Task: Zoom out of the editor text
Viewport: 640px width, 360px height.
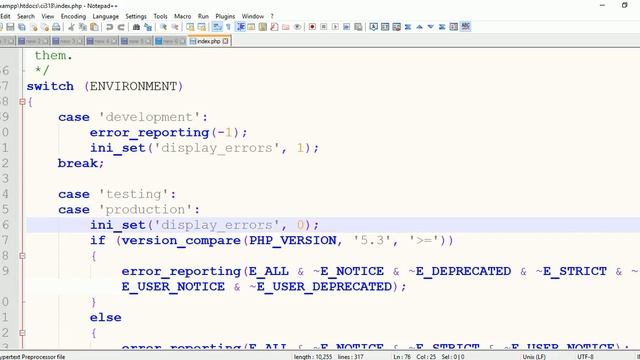Action: (175, 27)
